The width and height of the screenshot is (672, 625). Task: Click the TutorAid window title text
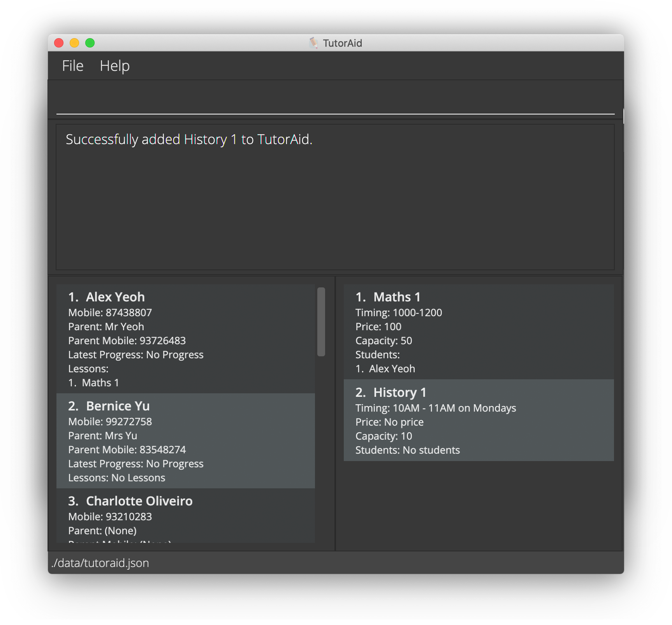click(x=342, y=43)
